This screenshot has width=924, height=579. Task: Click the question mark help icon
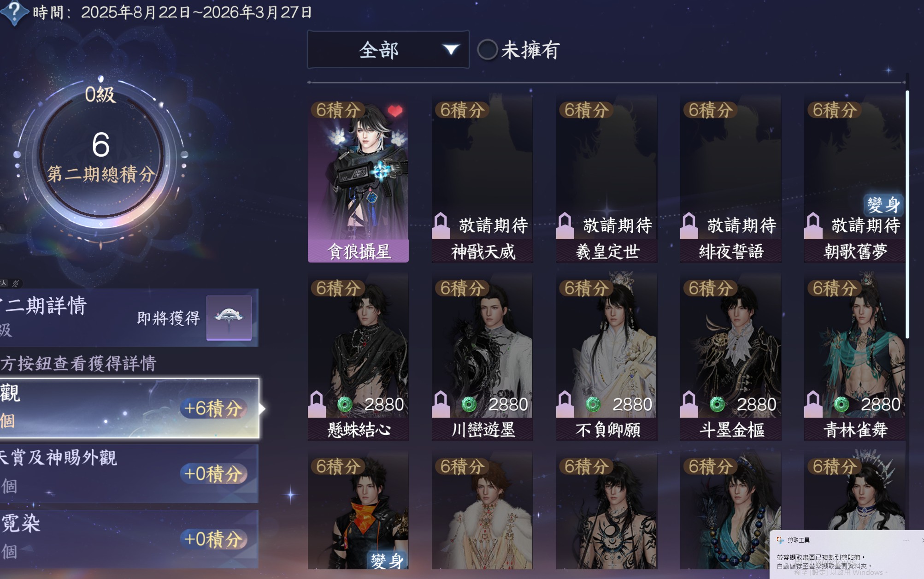[x=14, y=12]
